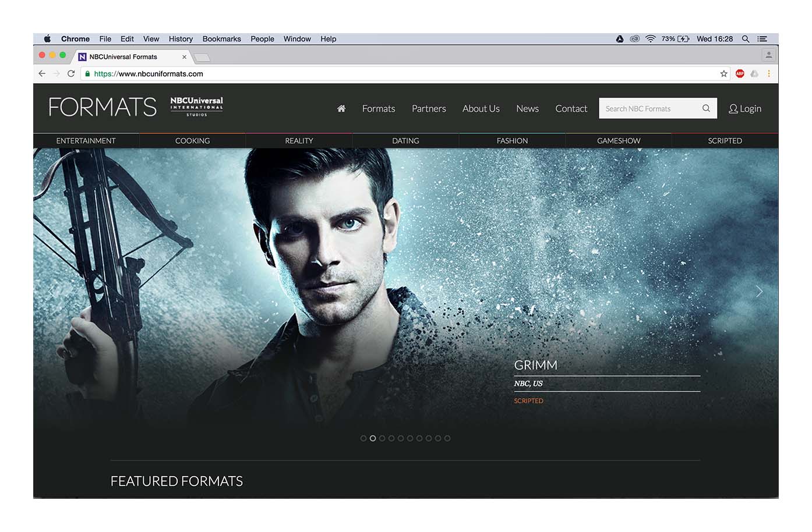
Task: Select the fourth carousel slide dot
Action: (x=391, y=438)
